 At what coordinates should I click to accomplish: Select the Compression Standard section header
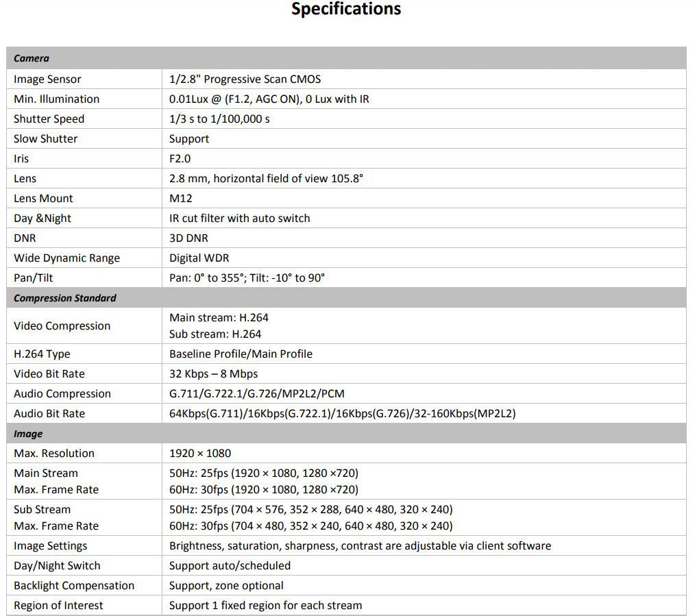pos(65,298)
